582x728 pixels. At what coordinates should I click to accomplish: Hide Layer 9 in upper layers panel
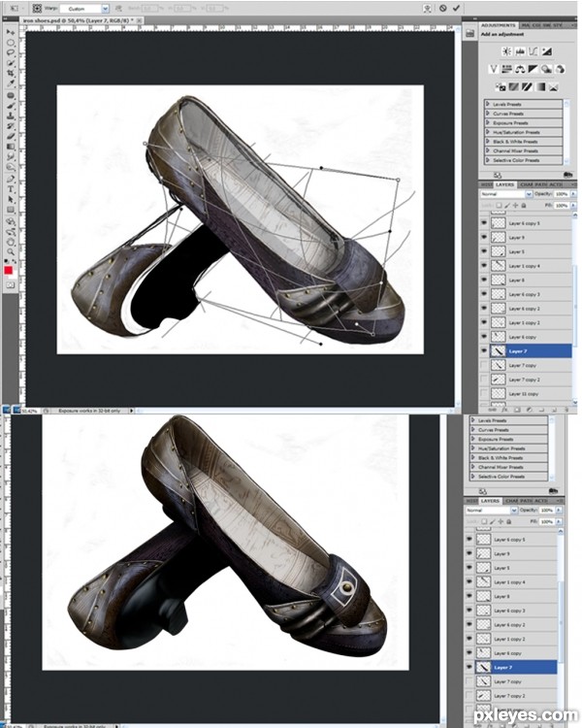pos(484,237)
